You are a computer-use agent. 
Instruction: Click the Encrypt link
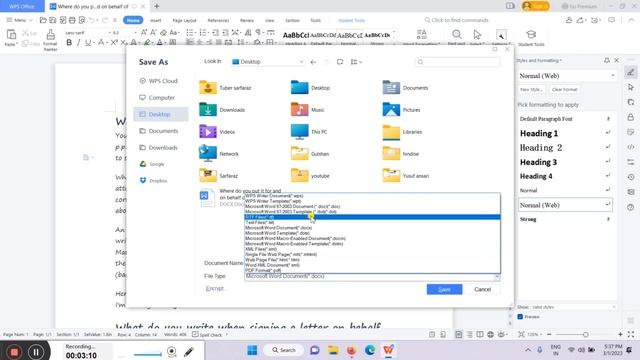pyautogui.click(x=215, y=289)
